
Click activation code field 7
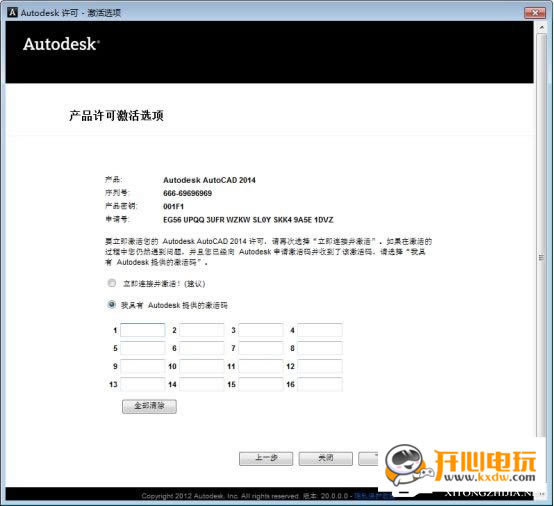[261, 348]
